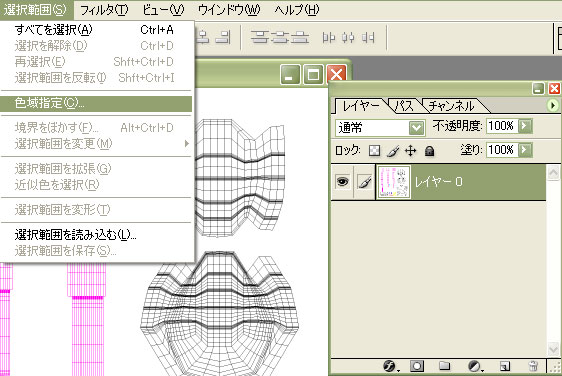Expand the 不透明度 opacity slider arrow
The width and height of the screenshot is (562, 376).
(525, 126)
